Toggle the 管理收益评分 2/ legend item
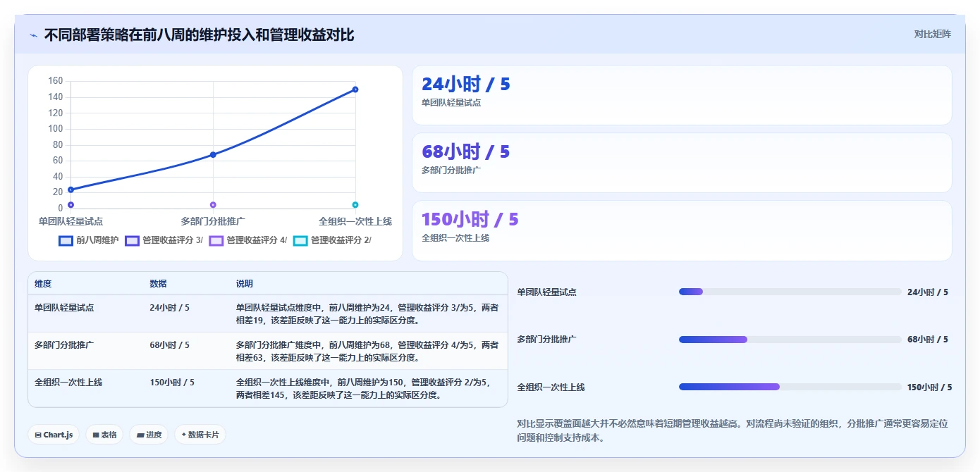The height and width of the screenshot is (472, 980). 332,240
